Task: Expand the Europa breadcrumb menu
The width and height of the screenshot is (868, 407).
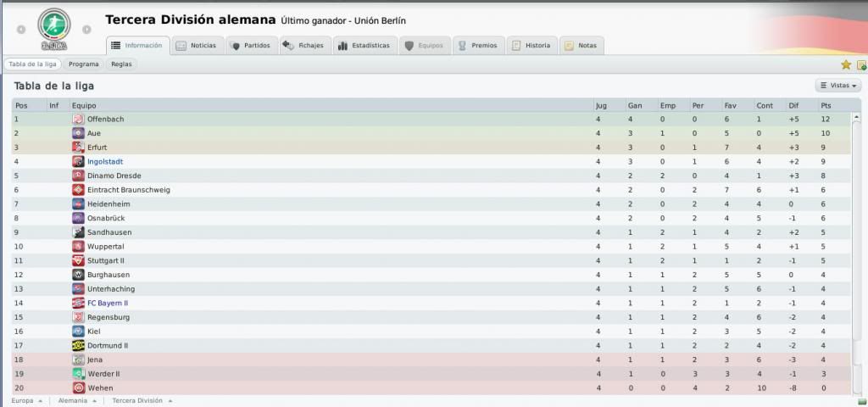Action: point(26,400)
